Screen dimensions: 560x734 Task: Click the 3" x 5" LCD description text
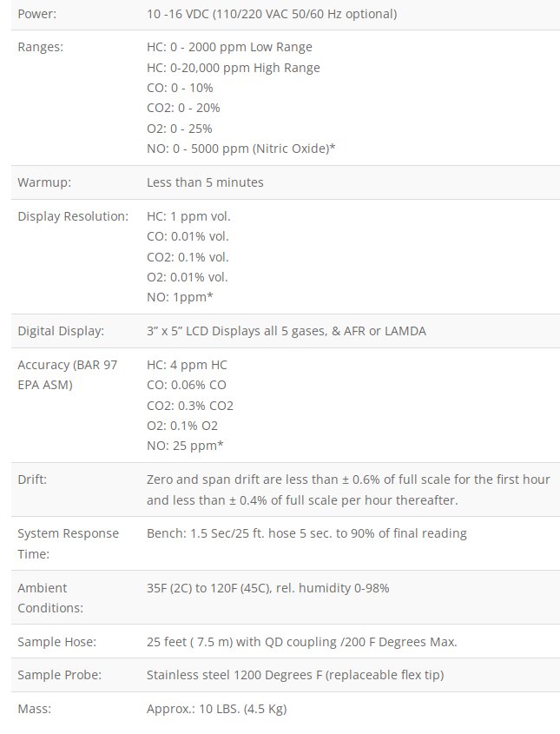coord(287,331)
